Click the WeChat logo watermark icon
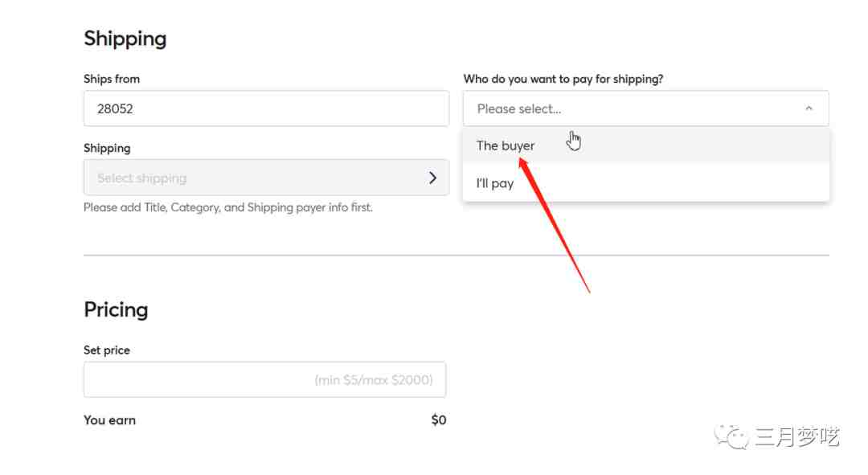This screenshot has height=475, width=868. tap(732, 436)
